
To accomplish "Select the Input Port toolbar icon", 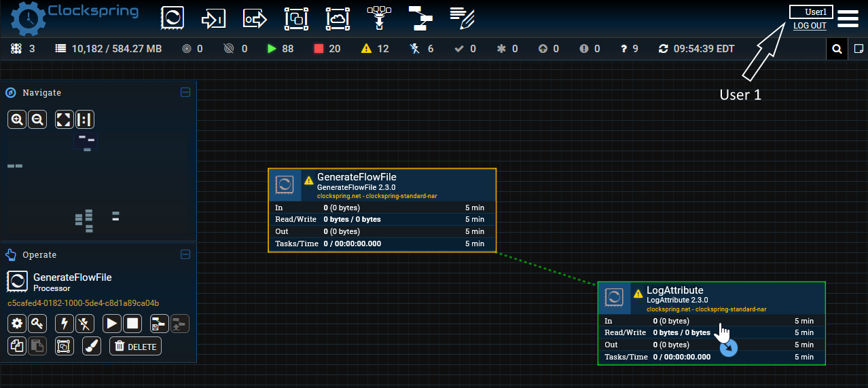I will [213, 19].
